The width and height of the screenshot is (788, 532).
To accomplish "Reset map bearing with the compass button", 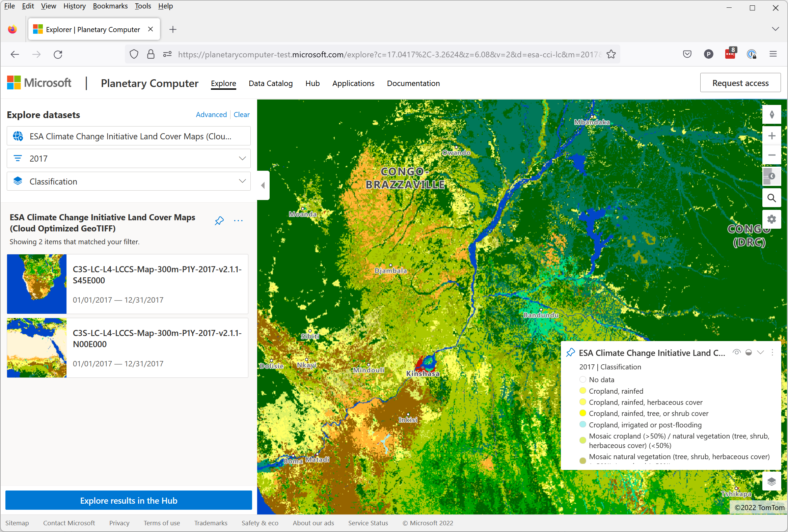I will coord(771,115).
